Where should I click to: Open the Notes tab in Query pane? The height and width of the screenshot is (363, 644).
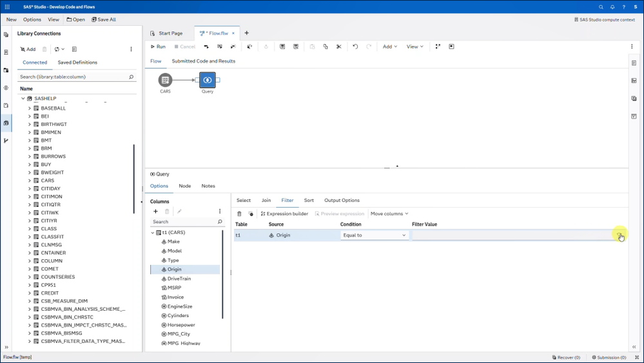pyautogui.click(x=208, y=186)
